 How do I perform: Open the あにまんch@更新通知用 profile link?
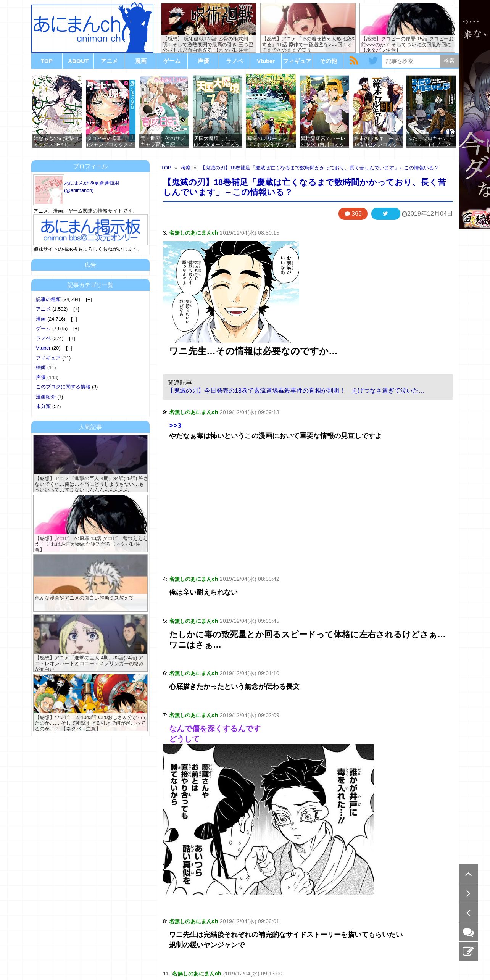coord(92,187)
